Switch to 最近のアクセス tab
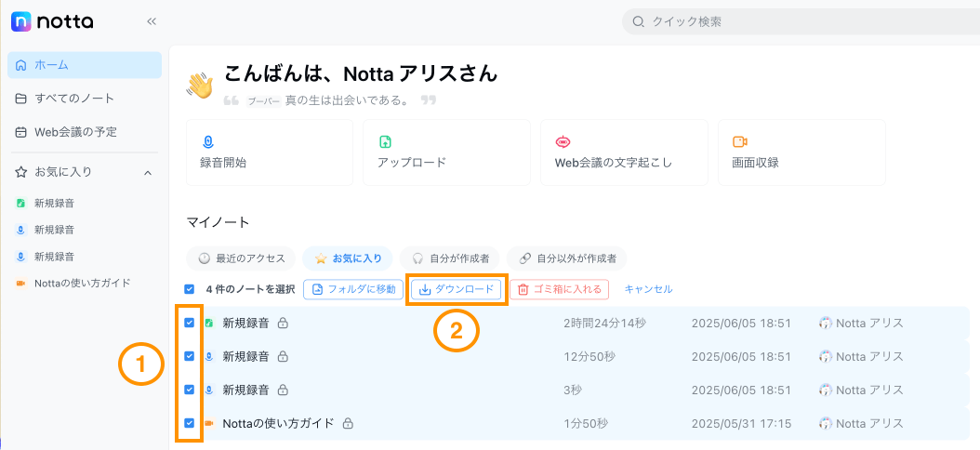Image resolution: width=980 pixels, height=450 pixels. (241, 258)
